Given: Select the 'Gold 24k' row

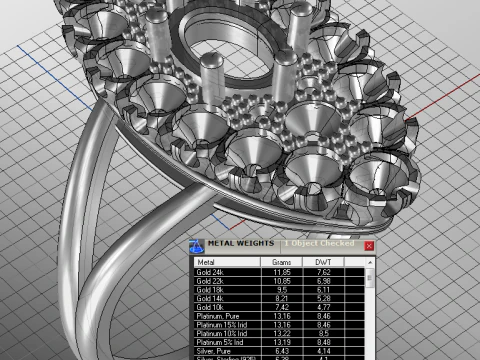Looking at the screenshot, I should pos(279,272).
